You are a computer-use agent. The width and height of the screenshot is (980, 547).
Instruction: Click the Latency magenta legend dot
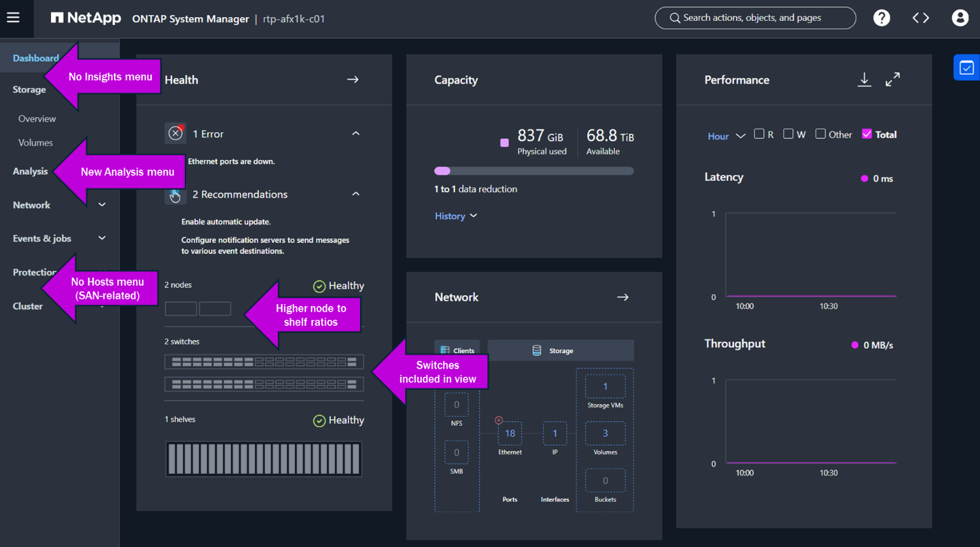coord(865,179)
